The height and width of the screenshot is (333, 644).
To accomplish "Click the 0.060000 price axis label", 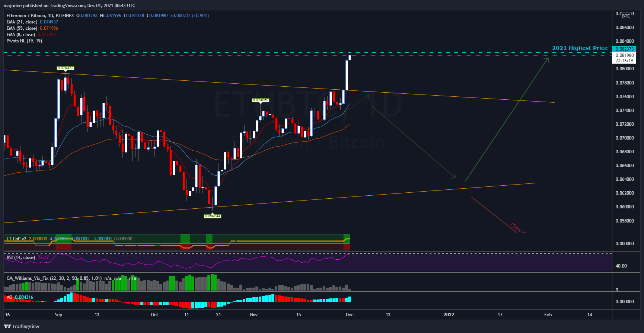I will coord(625,207).
